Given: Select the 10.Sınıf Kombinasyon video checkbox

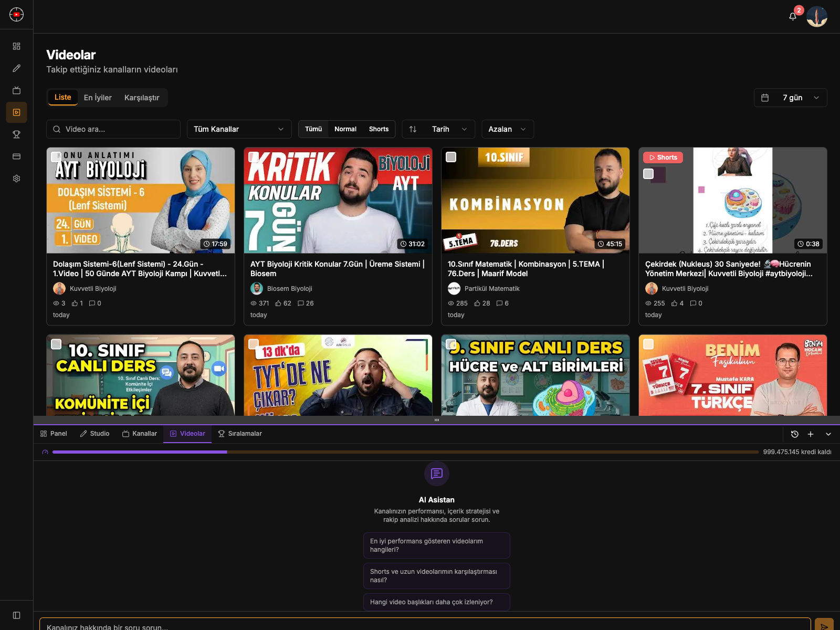Looking at the screenshot, I should point(451,157).
